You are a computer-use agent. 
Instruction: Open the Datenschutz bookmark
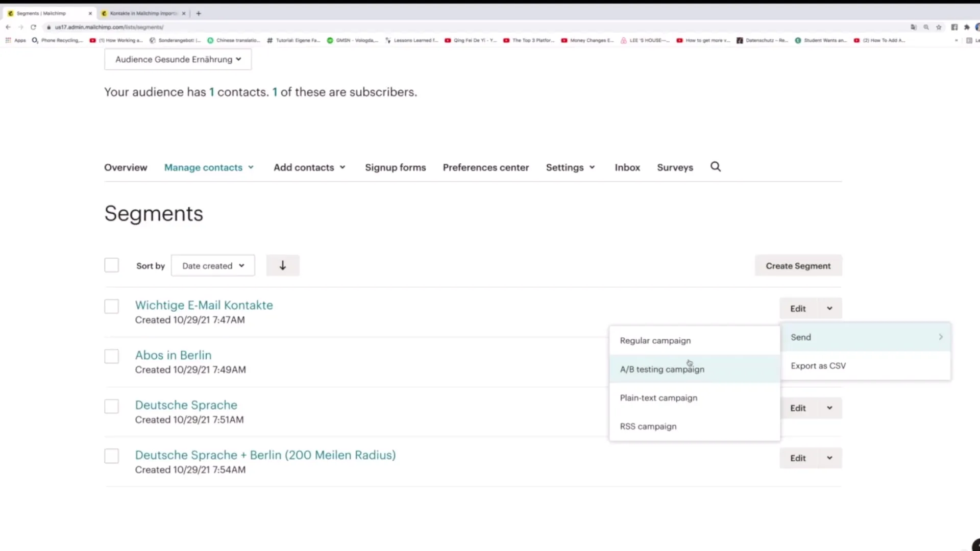click(763, 40)
